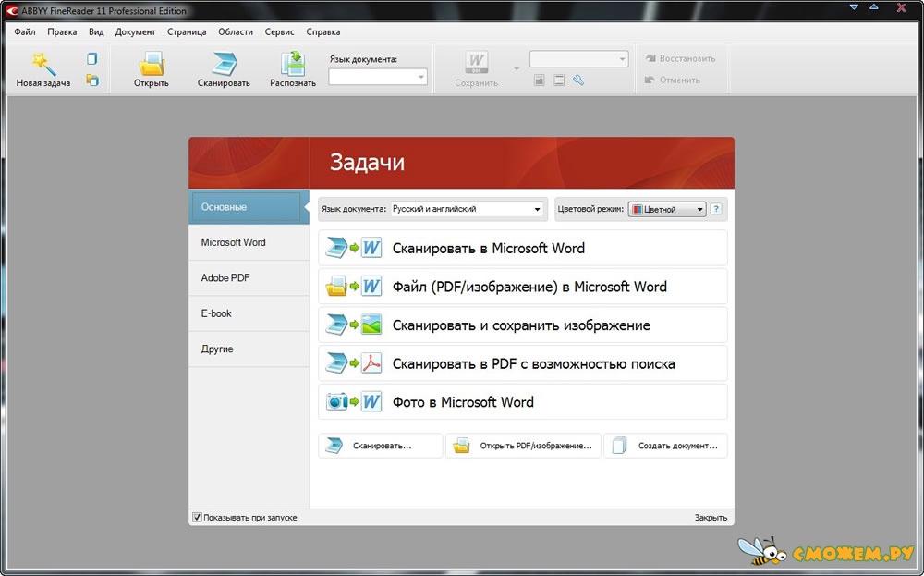The height and width of the screenshot is (576, 924).
Task: Click the Восстановить redo icon
Action: pyautogui.click(x=650, y=58)
